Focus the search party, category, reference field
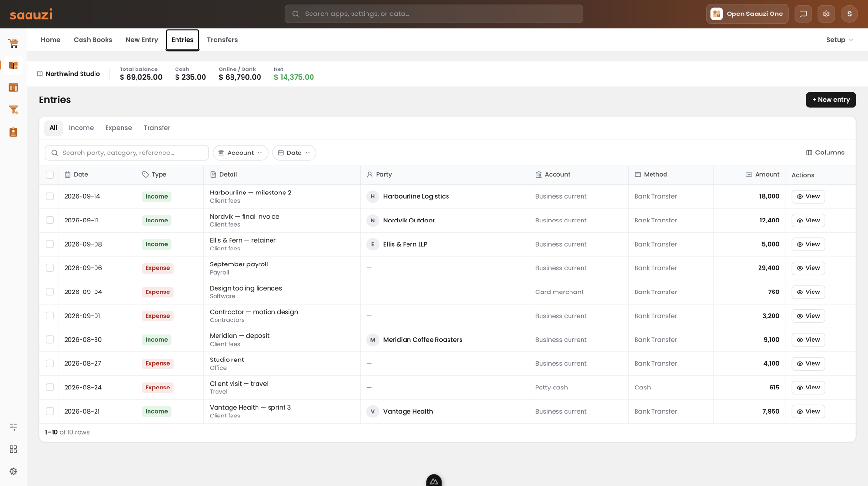The width and height of the screenshot is (868, 486). (x=127, y=153)
